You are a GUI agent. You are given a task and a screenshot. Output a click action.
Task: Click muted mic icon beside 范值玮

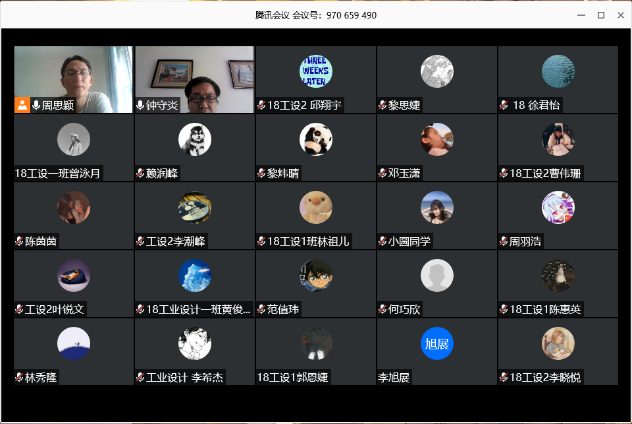click(262, 310)
